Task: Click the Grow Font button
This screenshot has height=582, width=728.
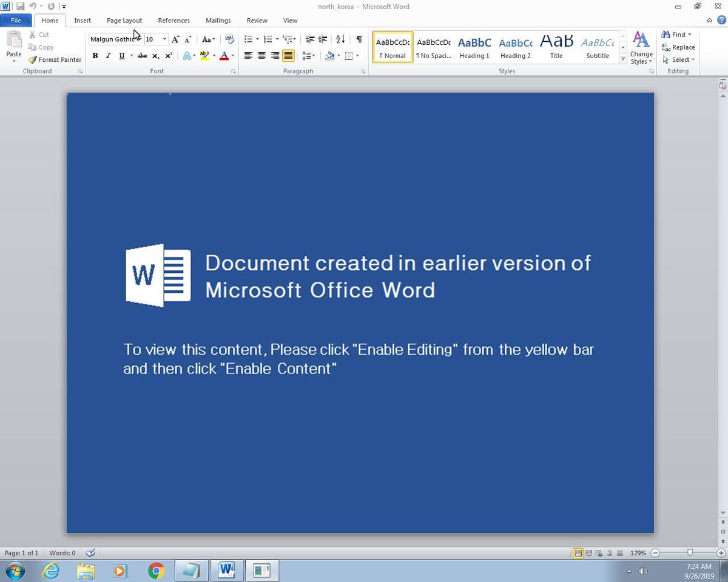Action: coord(176,39)
